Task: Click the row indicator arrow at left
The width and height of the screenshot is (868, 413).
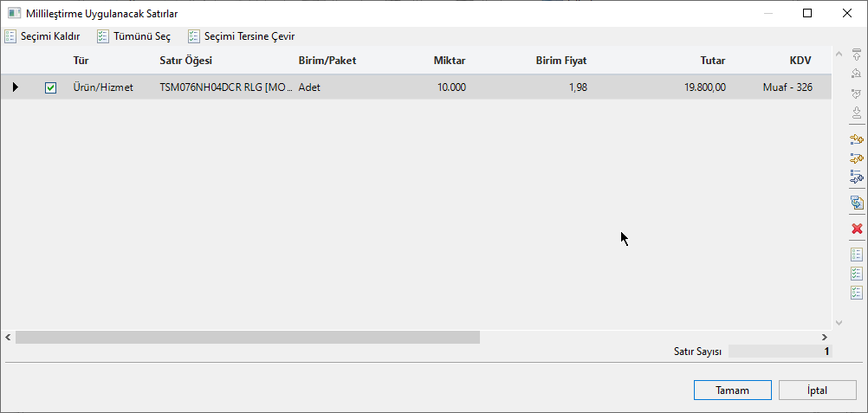Action: (16, 87)
